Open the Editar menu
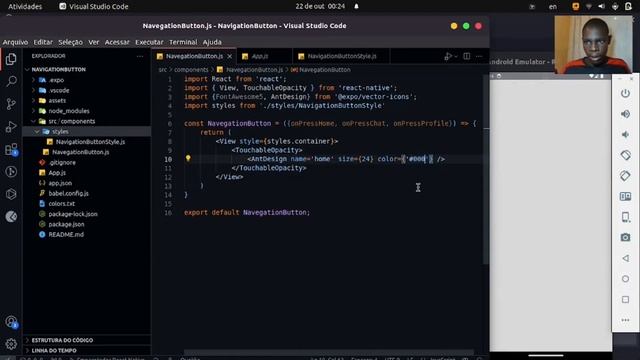This screenshot has height=360, width=640. tap(43, 42)
